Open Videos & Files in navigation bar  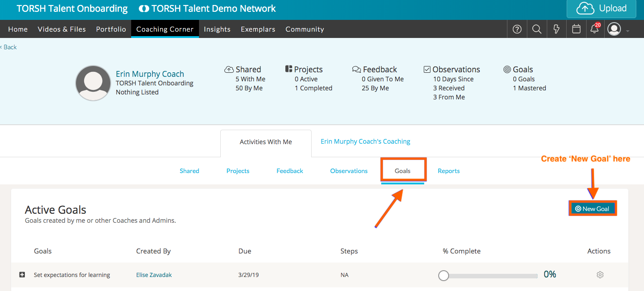62,29
